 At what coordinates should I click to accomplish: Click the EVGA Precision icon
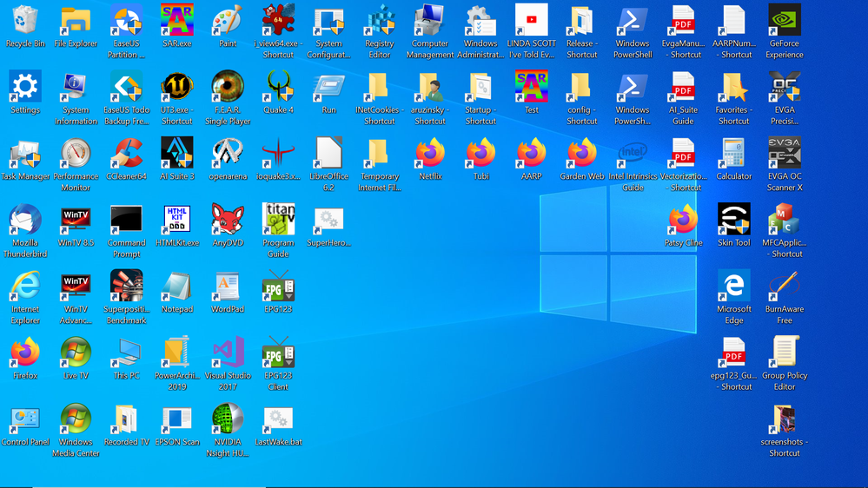coord(785,86)
